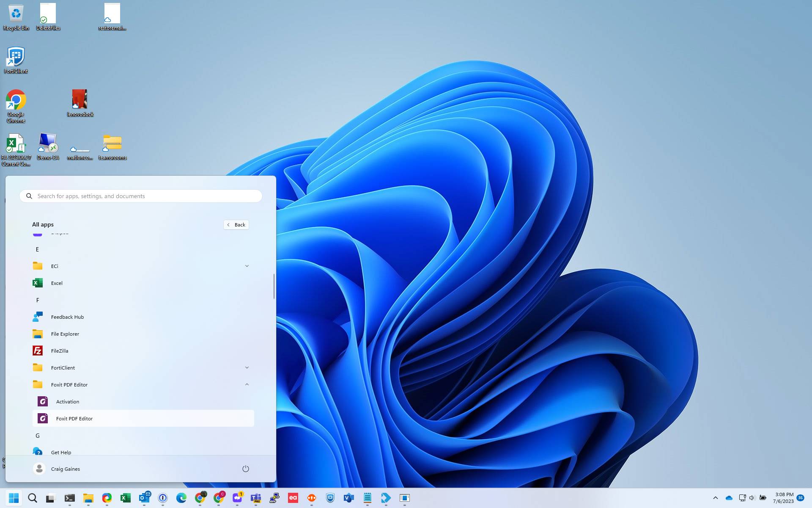The image size is (812, 508).
Task: Expand the ECi folder
Action: click(247, 265)
